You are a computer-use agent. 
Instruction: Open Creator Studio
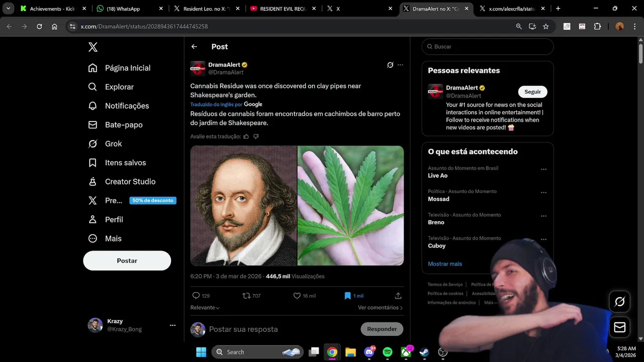pos(121,182)
